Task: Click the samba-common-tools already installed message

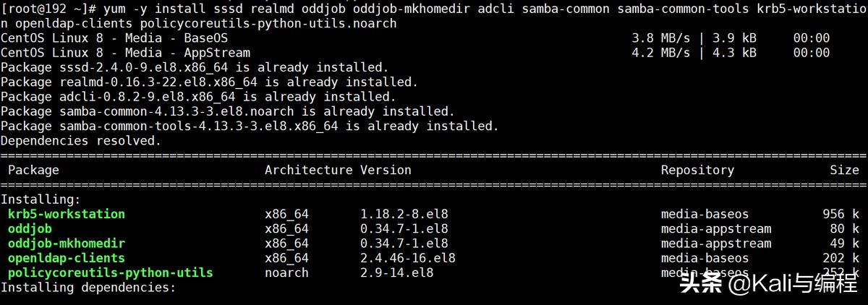Action: coord(250,126)
